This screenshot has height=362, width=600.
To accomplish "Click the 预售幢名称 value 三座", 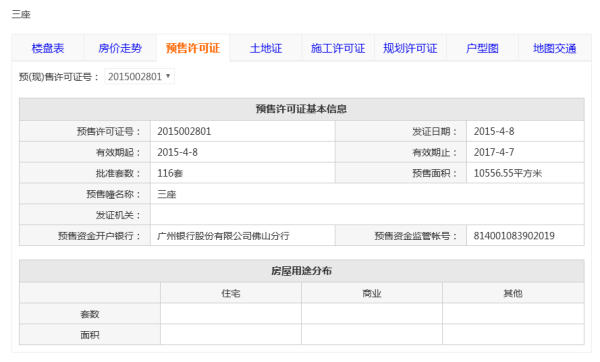I will 167,194.
